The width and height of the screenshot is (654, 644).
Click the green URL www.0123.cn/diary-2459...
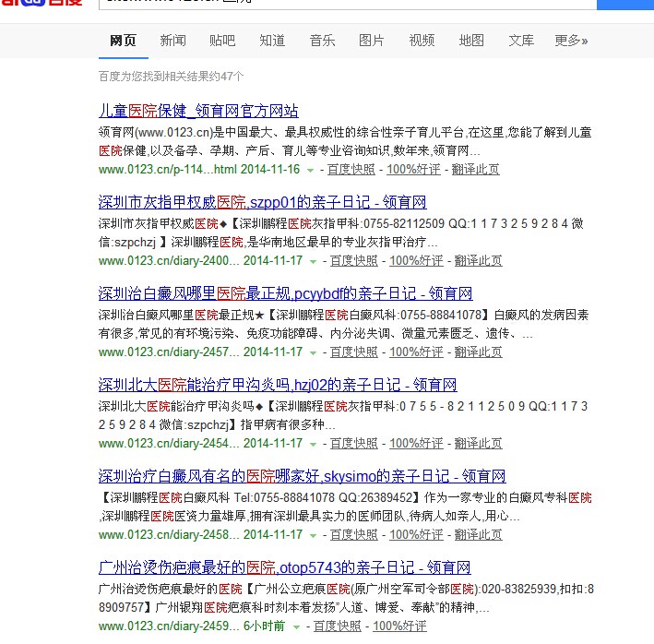click(169, 626)
